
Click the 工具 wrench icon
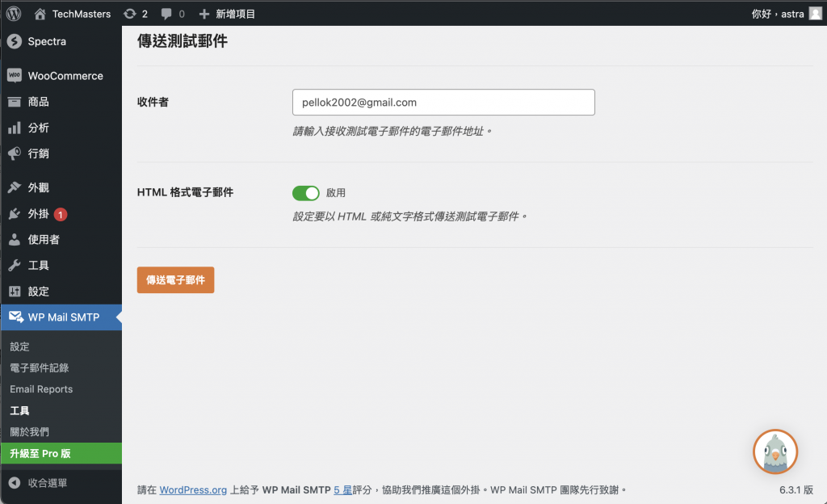(x=15, y=265)
